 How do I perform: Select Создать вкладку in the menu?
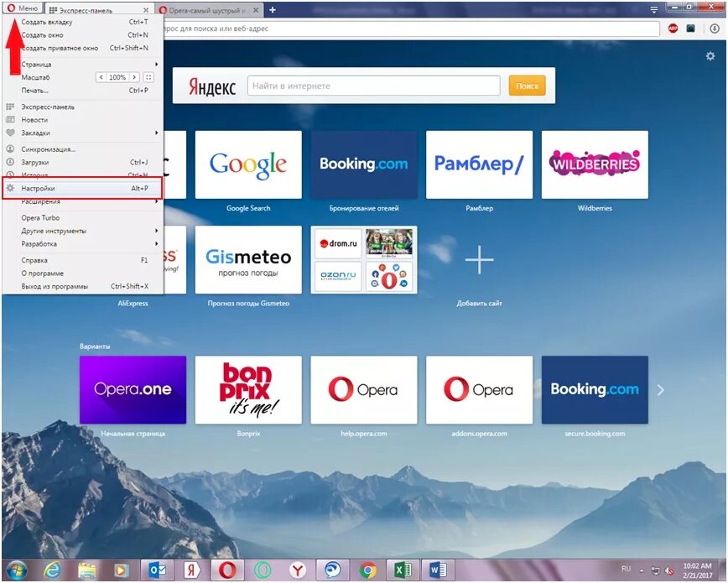84,22
